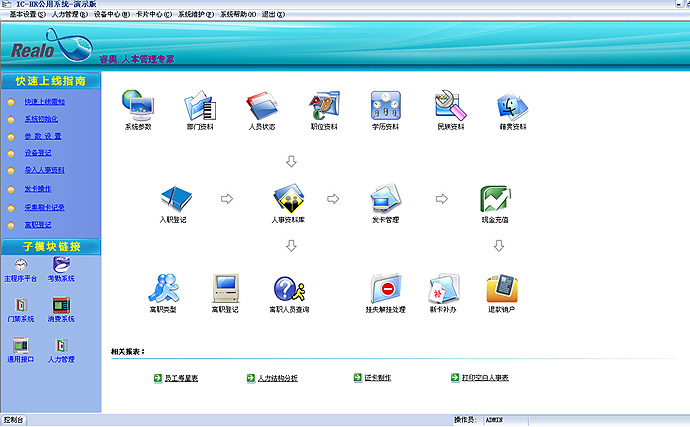Open the 人员状态 red-blue folder icon
The image size is (690, 427).
tap(262, 106)
